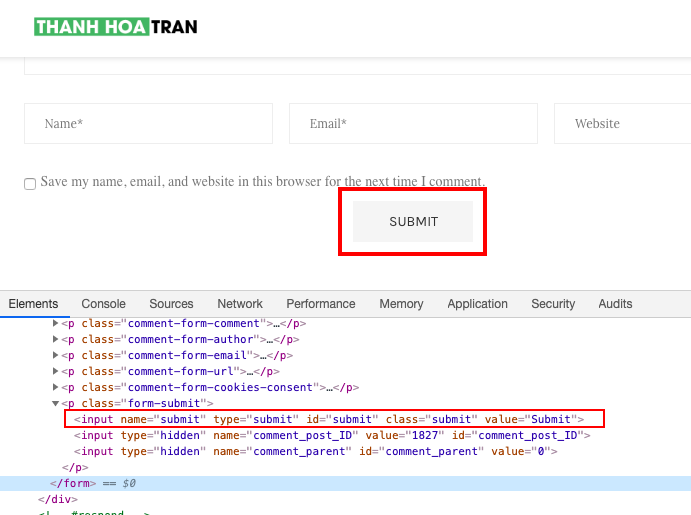Expand the comment-form-url paragraph node
The height and width of the screenshot is (515, 691).
click(55, 371)
